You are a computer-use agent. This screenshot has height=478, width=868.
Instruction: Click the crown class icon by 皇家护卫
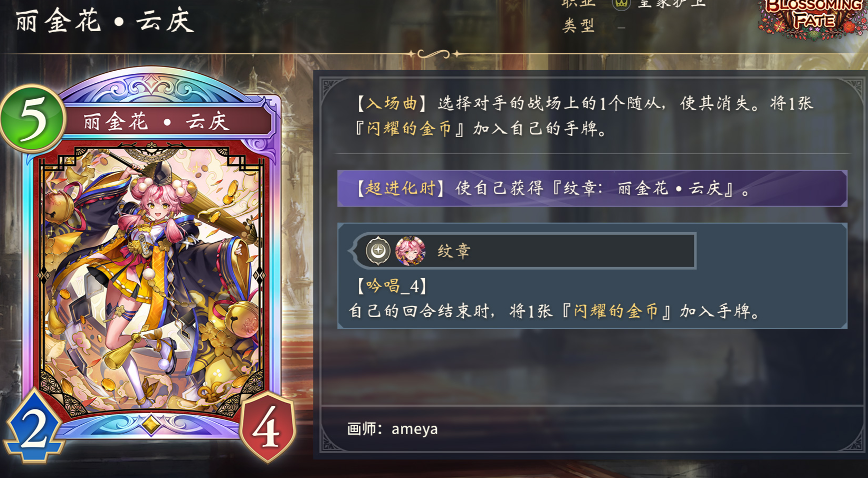click(621, 4)
